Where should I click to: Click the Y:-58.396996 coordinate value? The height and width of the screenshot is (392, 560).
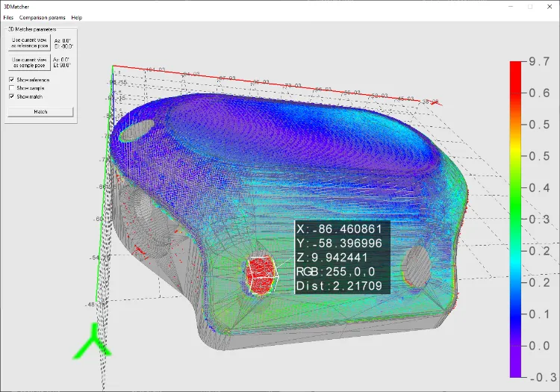(x=339, y=243)
